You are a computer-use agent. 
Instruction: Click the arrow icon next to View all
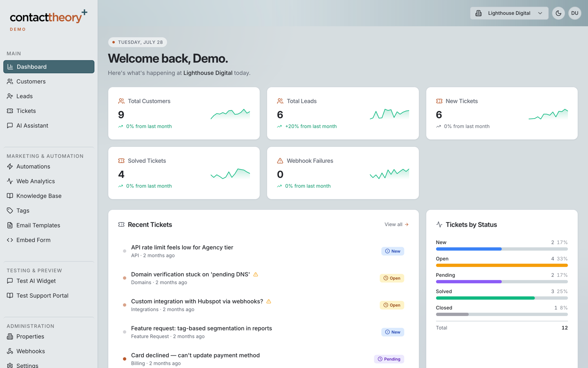(407, 224)
